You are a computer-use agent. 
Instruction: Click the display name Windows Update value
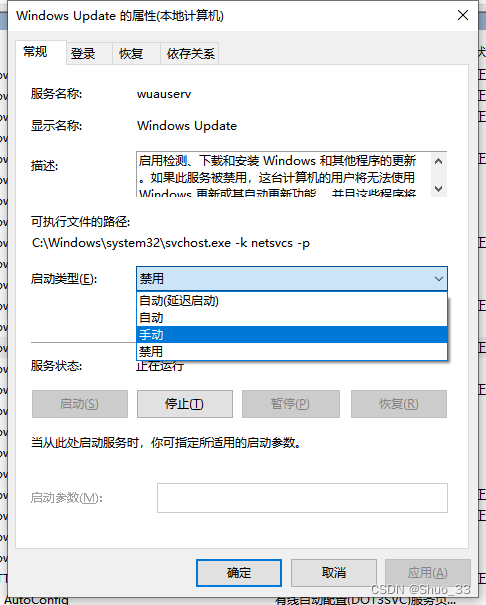tap(187, 126)
